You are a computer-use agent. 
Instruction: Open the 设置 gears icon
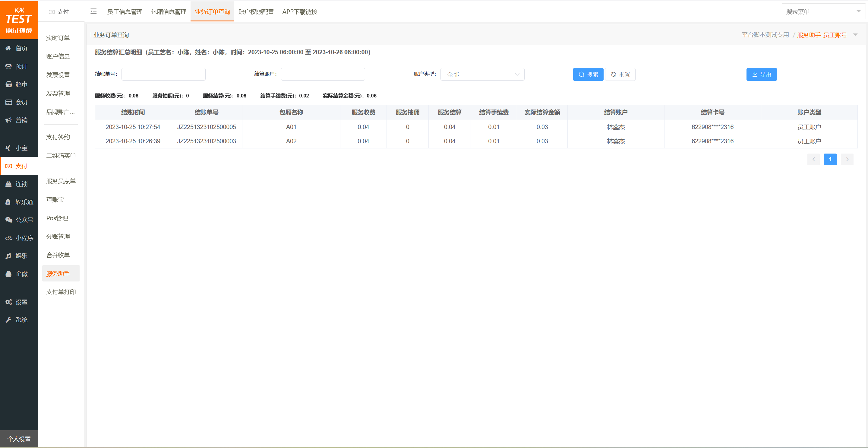pos(8,302)
